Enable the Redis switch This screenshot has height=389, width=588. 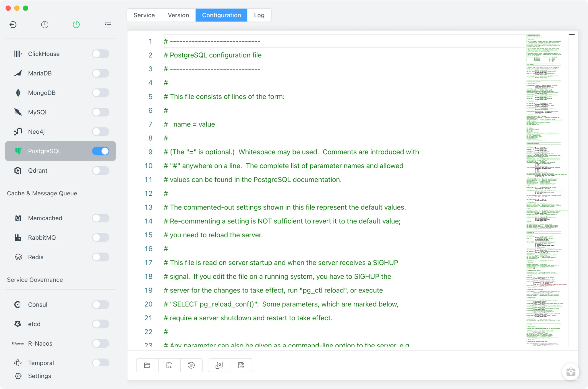coord(100,257)
